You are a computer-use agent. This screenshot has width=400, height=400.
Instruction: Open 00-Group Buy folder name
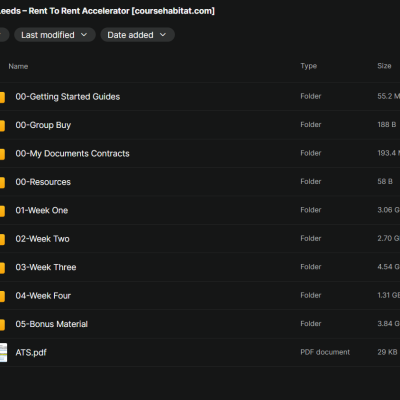point(43,125)
